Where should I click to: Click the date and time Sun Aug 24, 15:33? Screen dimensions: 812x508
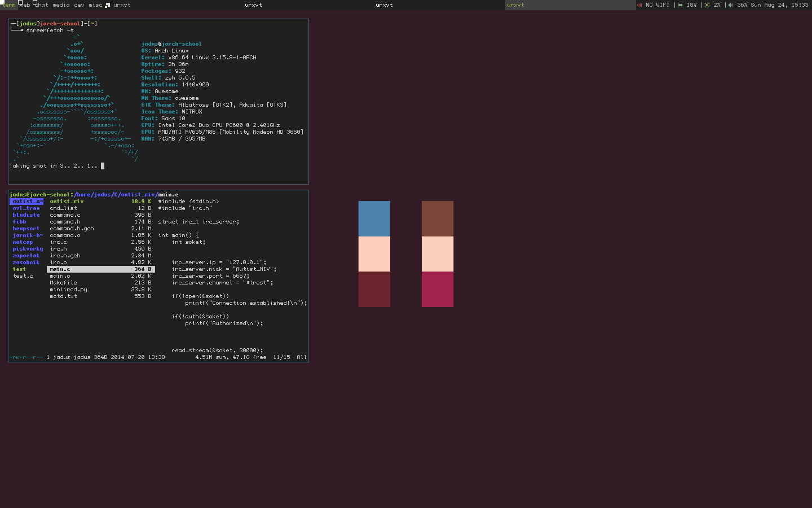pyautogui.click(x=779, y=5)
